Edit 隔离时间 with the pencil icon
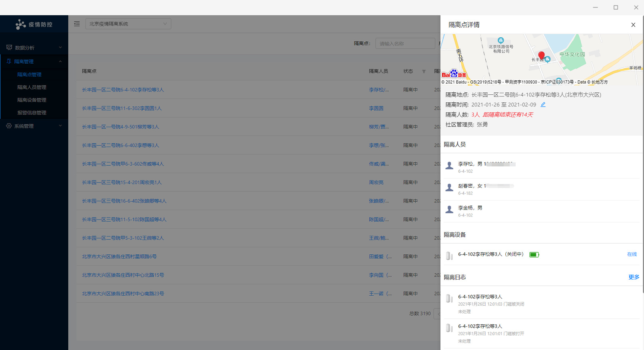 (x=543, y=105)
